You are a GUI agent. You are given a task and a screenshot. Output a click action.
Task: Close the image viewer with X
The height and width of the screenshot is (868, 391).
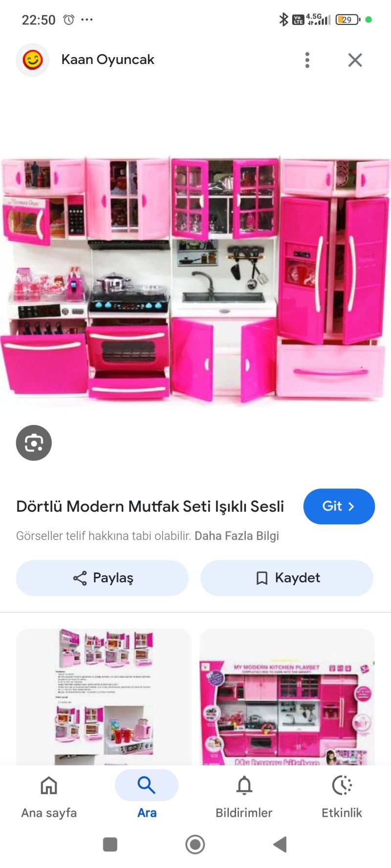(355, 60)
